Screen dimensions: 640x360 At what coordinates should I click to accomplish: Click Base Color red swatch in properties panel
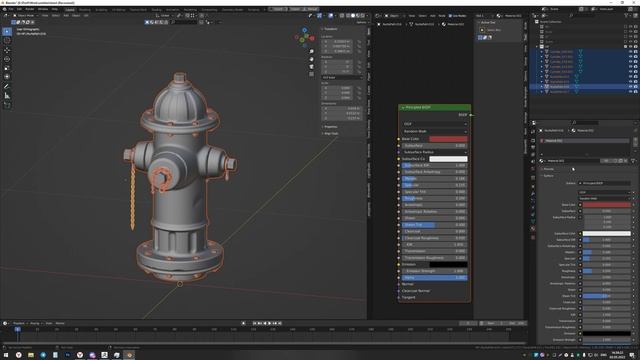point(607,204)
